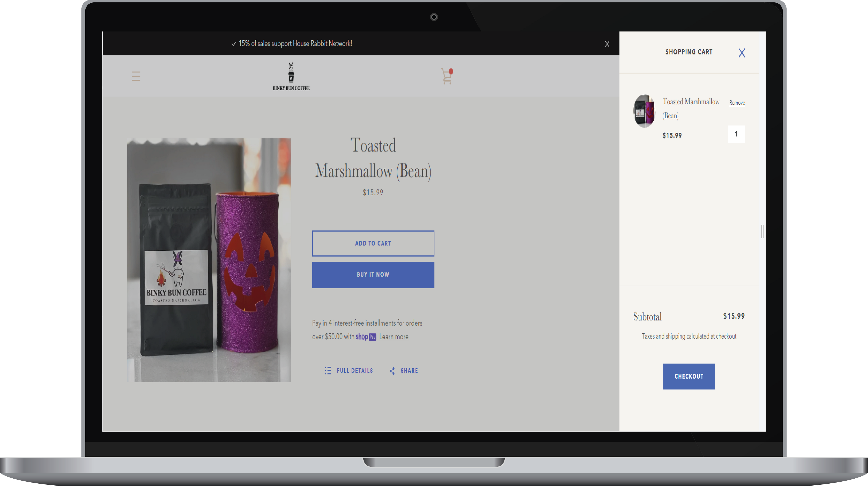Viewport: 868px width, 486px height.
Task: Click the Add to Cart button
Action: click(373, 243)
